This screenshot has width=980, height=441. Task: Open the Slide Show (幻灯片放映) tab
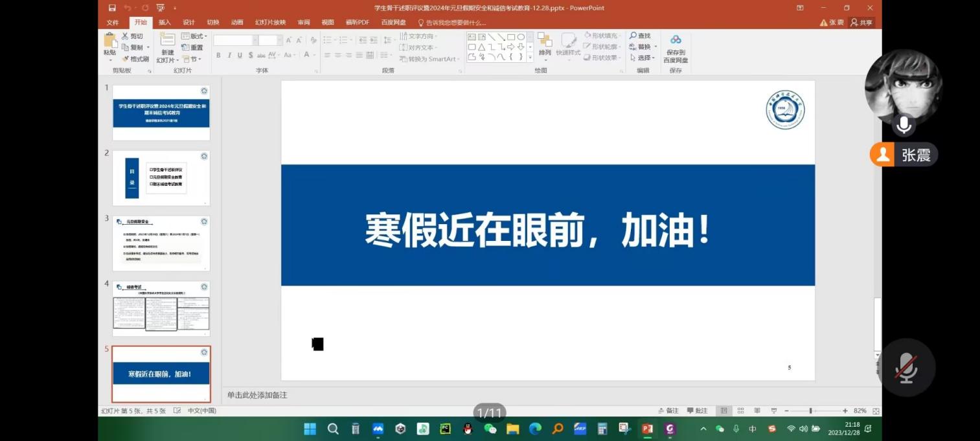click(270, 23)
